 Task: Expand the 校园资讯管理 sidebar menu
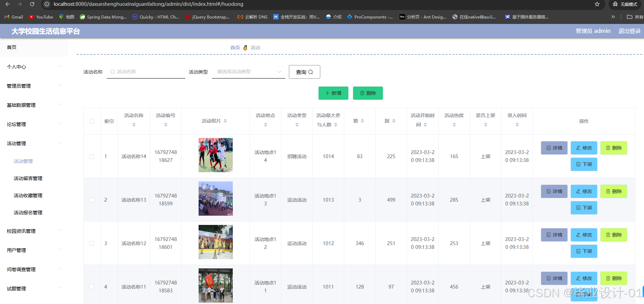34,231
